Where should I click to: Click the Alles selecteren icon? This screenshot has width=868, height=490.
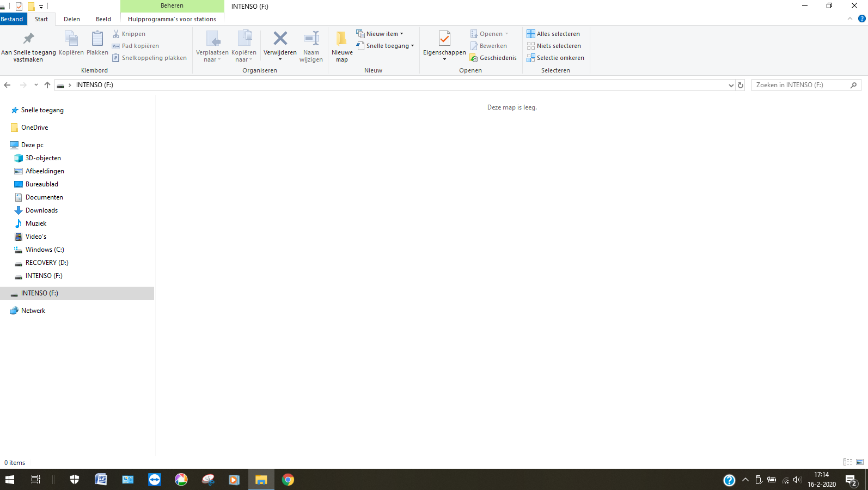pyautogui.click(x=531, y=34)
